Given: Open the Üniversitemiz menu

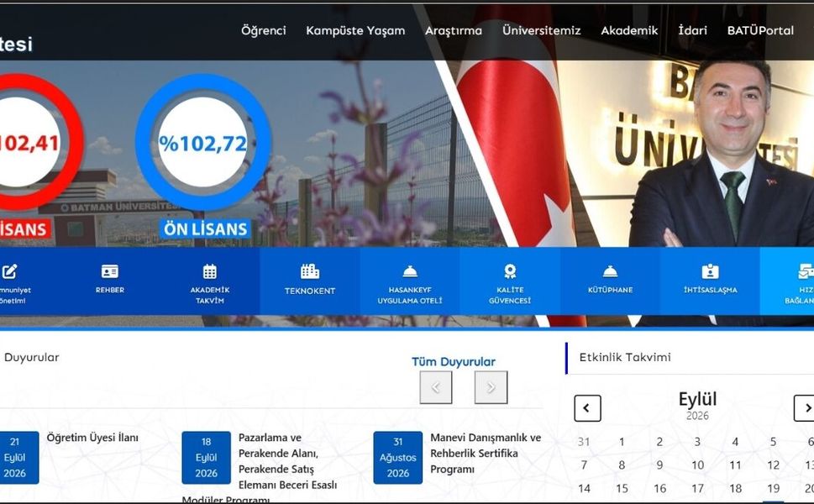Looking at the screenshot, I should pyautogui.click(x=542, y=30).
